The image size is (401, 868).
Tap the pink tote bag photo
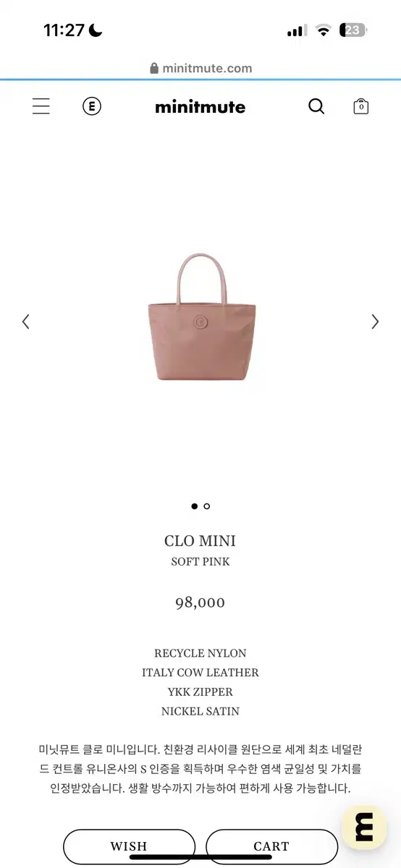(200, 317)
